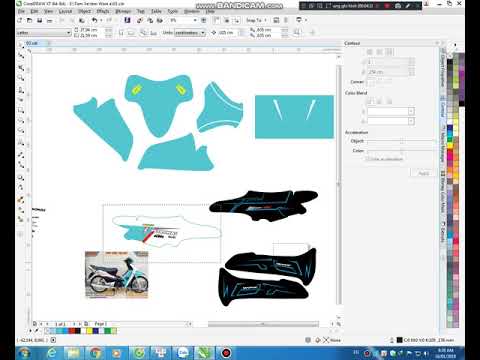Select the Connector tool
The image size is (480, 360).
click(x=21, y=165)
